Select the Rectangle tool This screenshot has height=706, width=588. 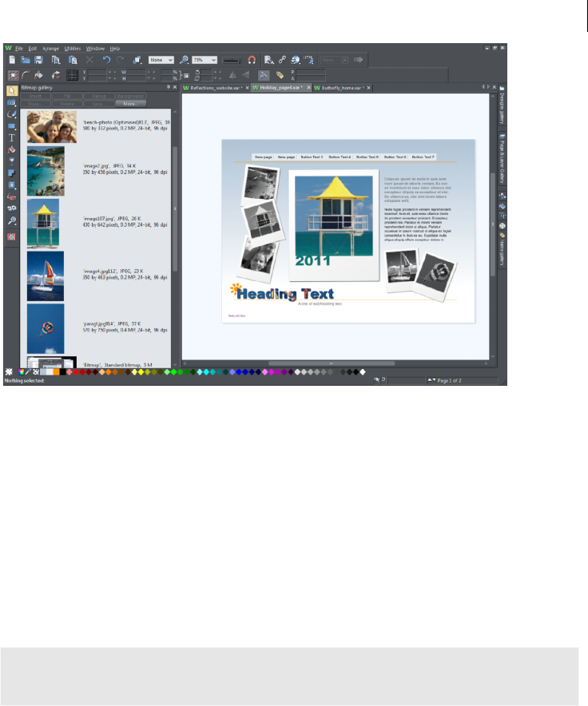point(12,126)
